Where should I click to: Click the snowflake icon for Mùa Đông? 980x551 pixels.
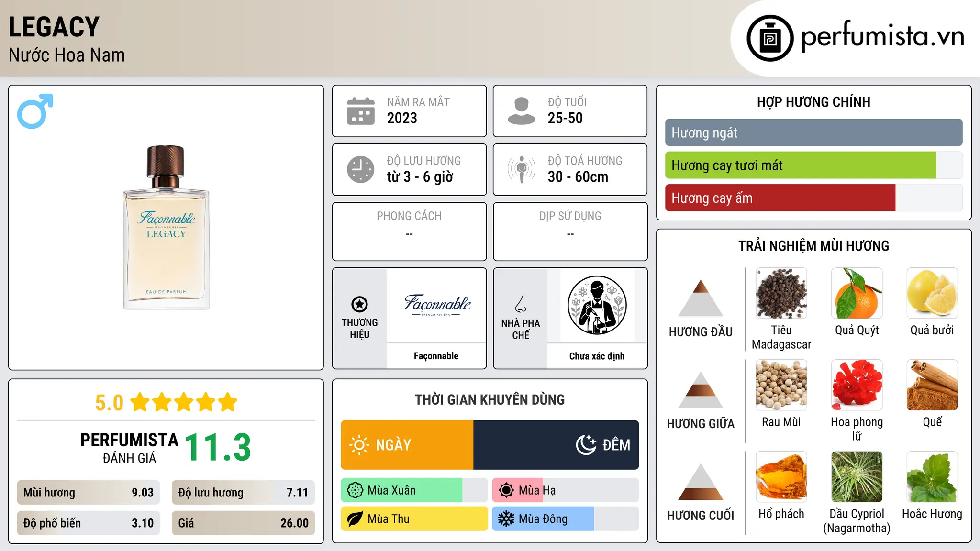506,519
